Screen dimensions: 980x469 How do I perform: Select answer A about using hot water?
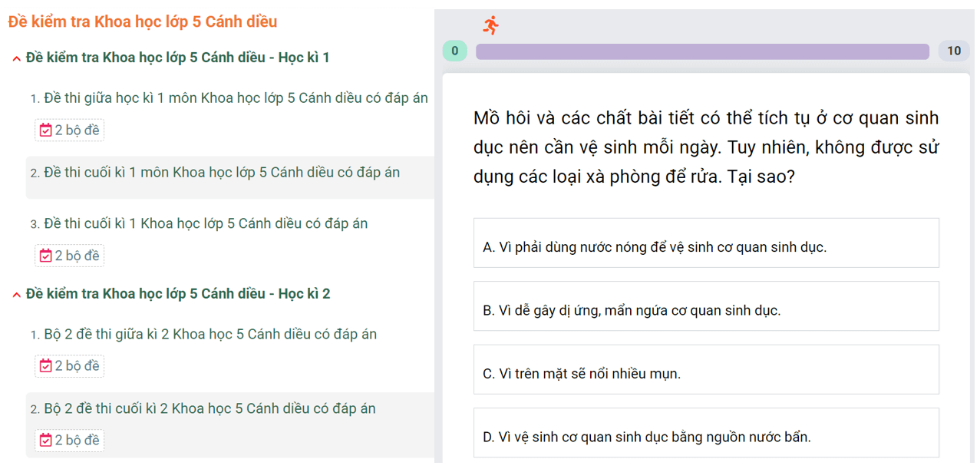[x=705, y=243]
